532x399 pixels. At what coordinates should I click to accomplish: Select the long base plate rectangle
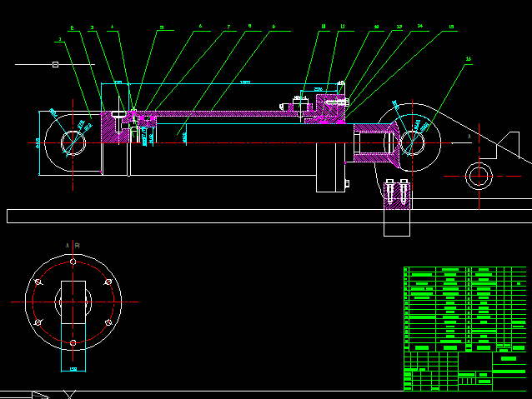tap(269, 216)
